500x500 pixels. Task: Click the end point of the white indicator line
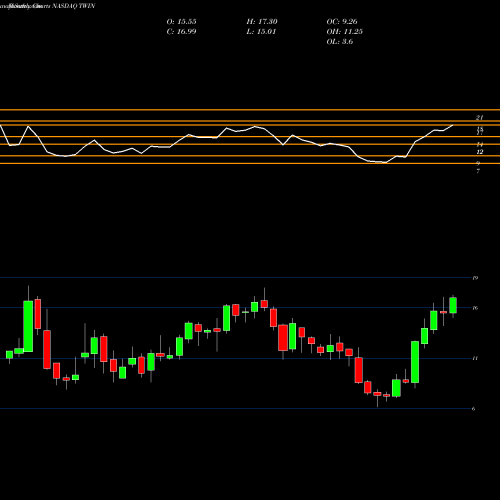point(453,125)
